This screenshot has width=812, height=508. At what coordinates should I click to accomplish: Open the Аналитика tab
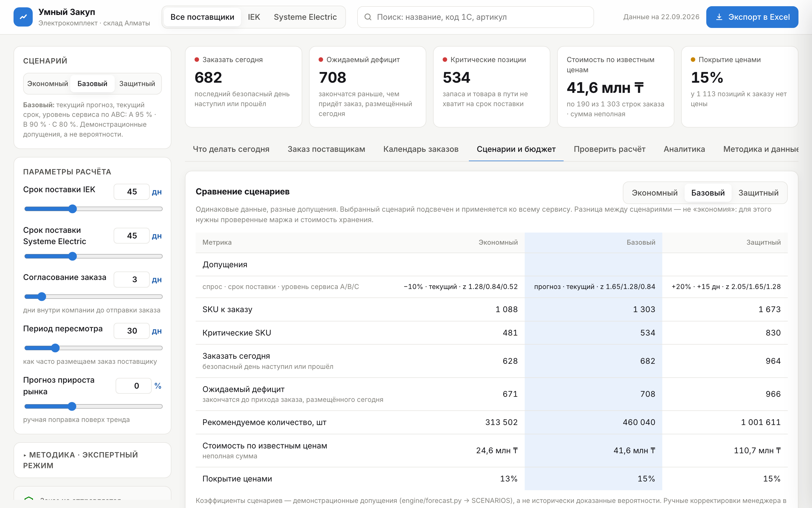pos(684,149)
